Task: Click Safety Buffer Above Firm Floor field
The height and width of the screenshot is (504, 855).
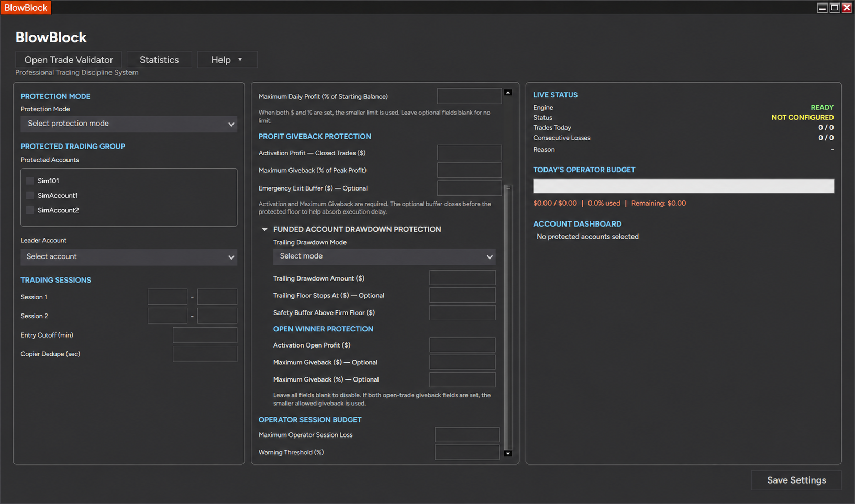Action: click(462, 312)
